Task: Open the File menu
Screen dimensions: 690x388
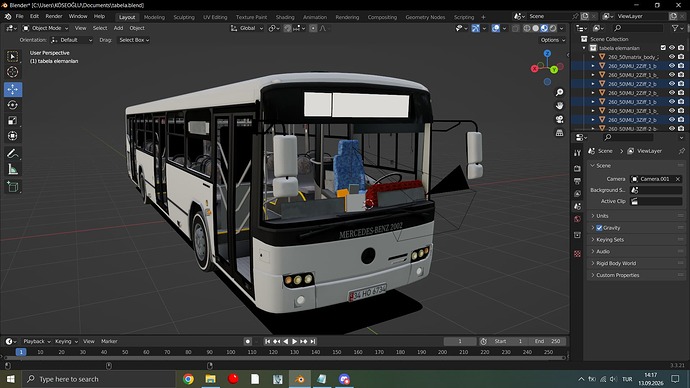Action: 19,16
